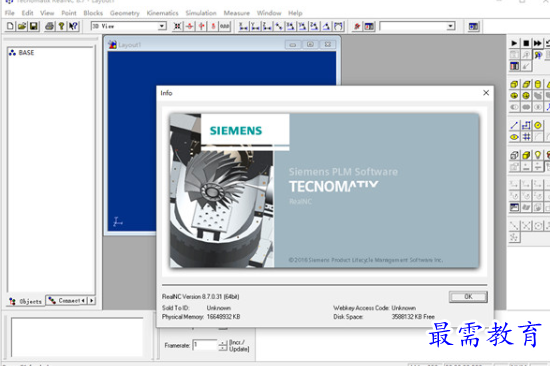
Task: Click the X-axis view toolbar icon
Action: coord(243,26)
